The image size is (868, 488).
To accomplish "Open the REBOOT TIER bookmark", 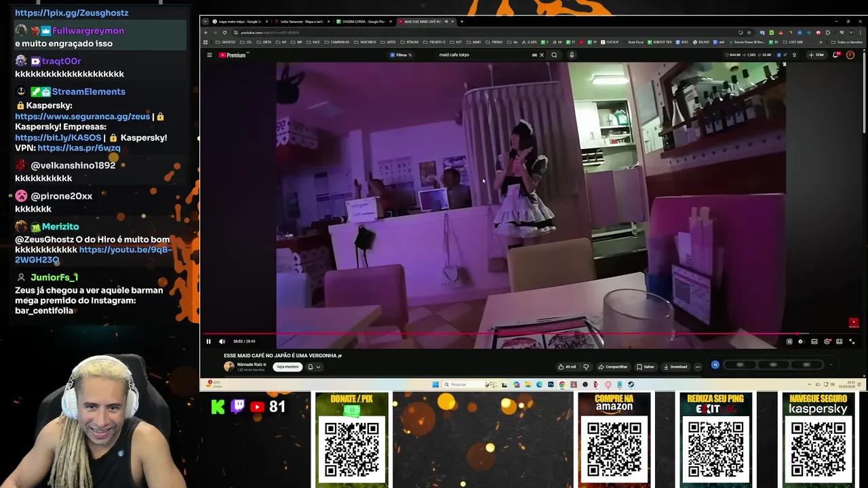I will (660, 42).
